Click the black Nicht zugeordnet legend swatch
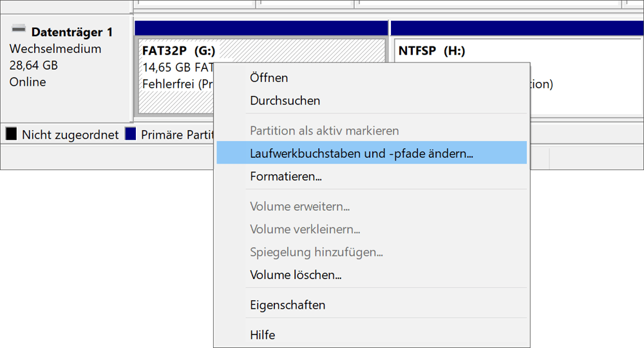This screenshot has height=348, width=644. pos(11,134)
